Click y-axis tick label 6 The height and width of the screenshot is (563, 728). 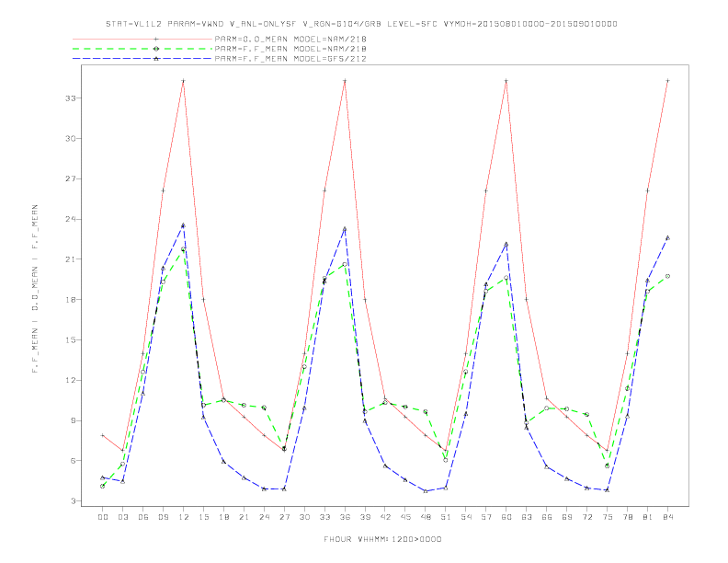coord(74,461)
